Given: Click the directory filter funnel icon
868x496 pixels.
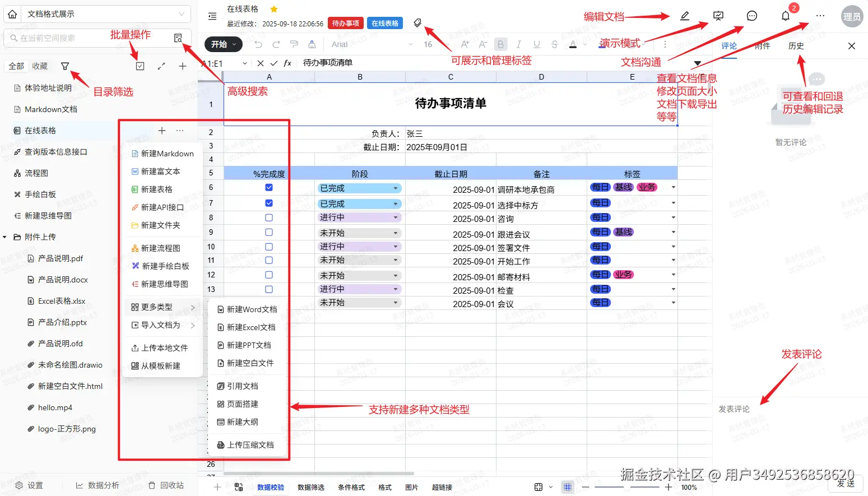Looking at the screenshot, I should [65, 66].
